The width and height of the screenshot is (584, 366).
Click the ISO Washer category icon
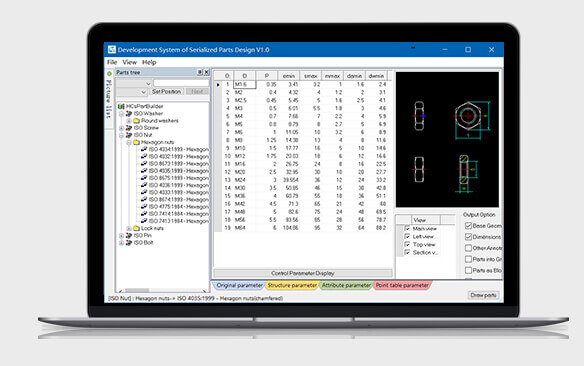pyautogui.click(x=129, y=114)
